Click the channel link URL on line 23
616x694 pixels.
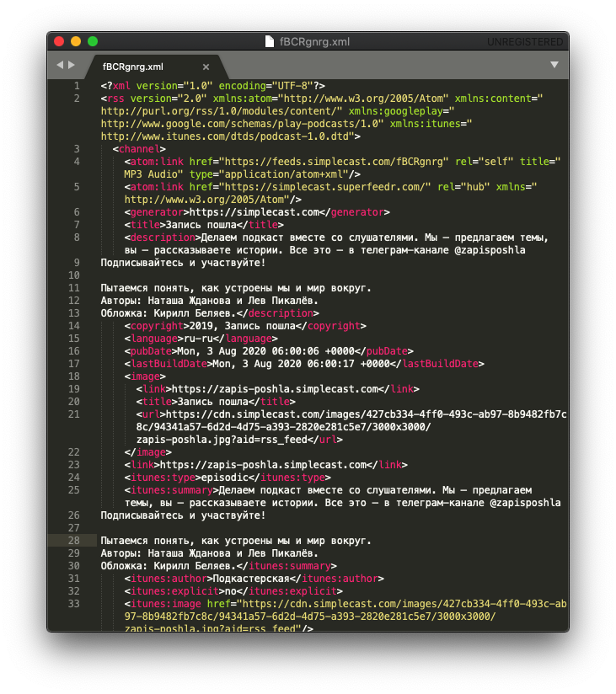pos(263,465)
